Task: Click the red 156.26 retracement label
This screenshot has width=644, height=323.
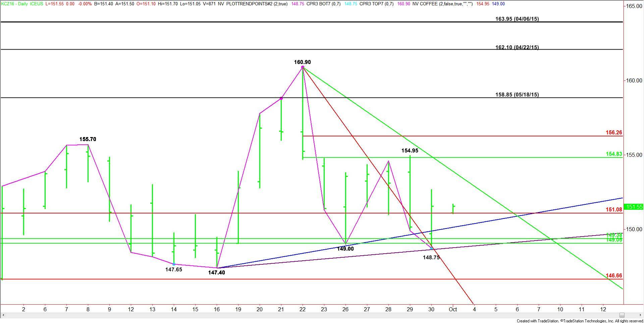Action: tap(614, 132)
